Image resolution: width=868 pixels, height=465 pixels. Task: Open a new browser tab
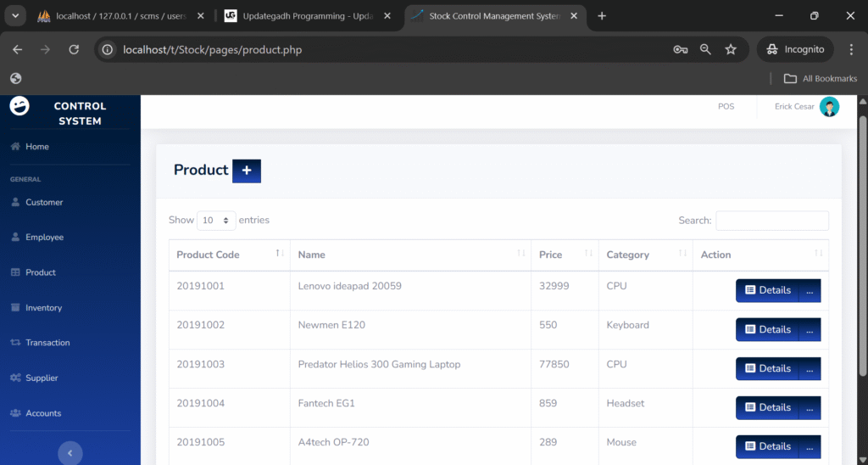602,16
